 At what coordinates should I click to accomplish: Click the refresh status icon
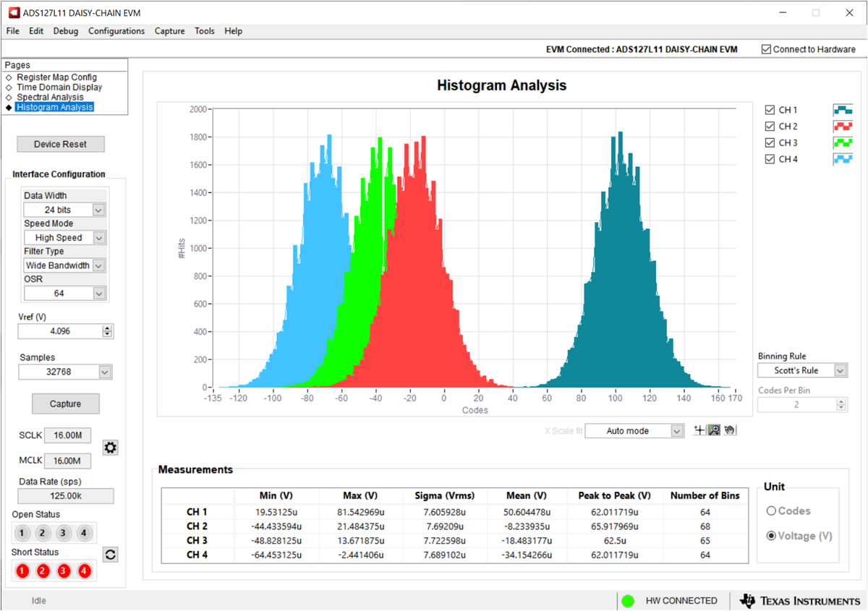pyautogui.click(x=111, y=555)
